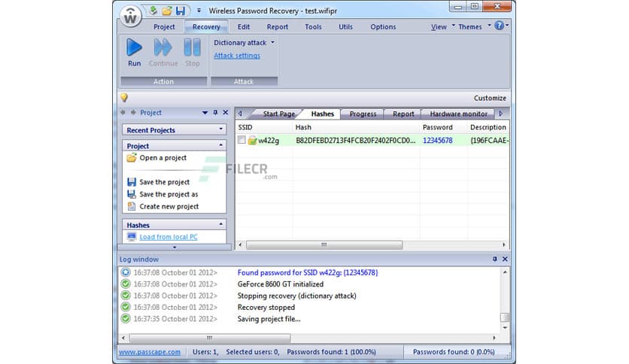
Task: Click the green download arrow quick-access icon
Action: click(153, 11)
